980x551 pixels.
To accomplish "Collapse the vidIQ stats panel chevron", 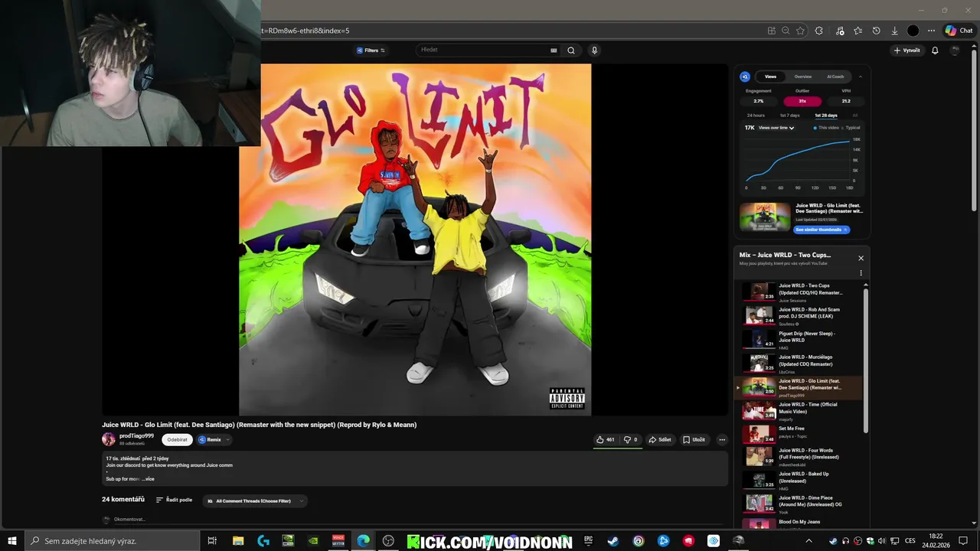I will pos(860,77).
